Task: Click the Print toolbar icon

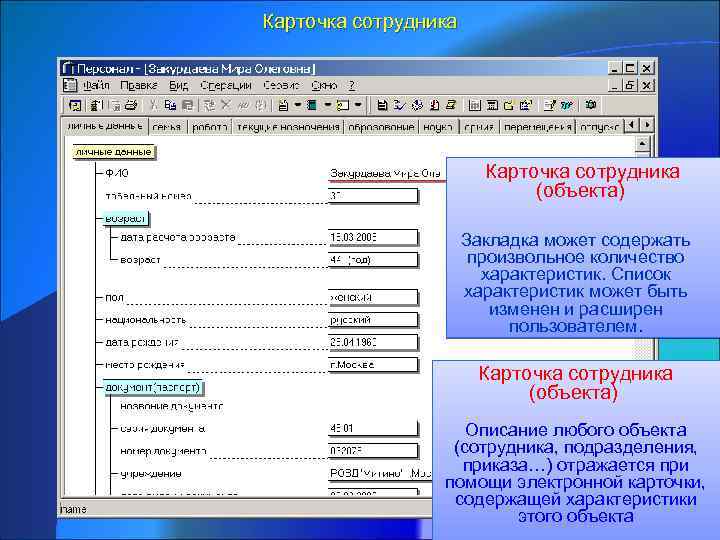Action: point(131,106)
